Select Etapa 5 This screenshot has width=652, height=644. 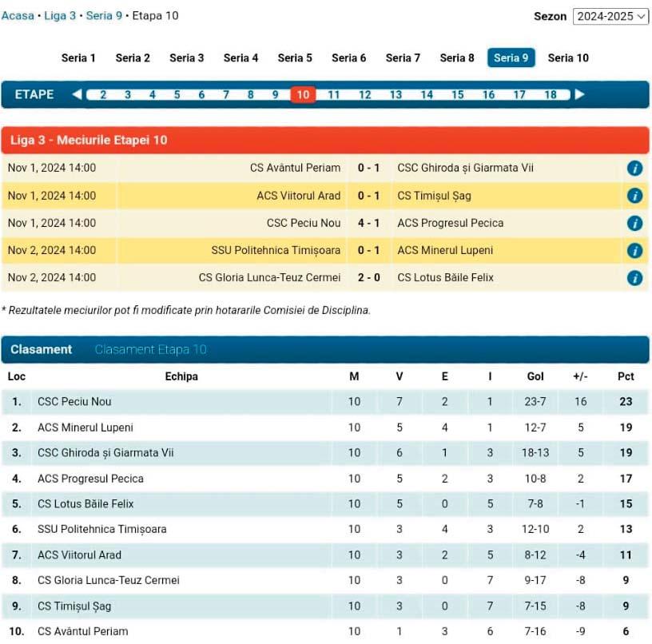177,95
